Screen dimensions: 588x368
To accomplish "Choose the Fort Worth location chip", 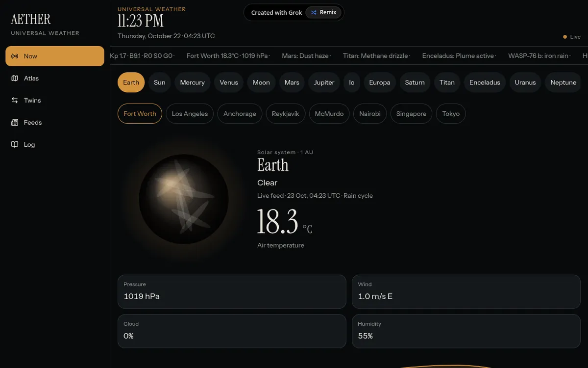I will [x=140, y=114].
